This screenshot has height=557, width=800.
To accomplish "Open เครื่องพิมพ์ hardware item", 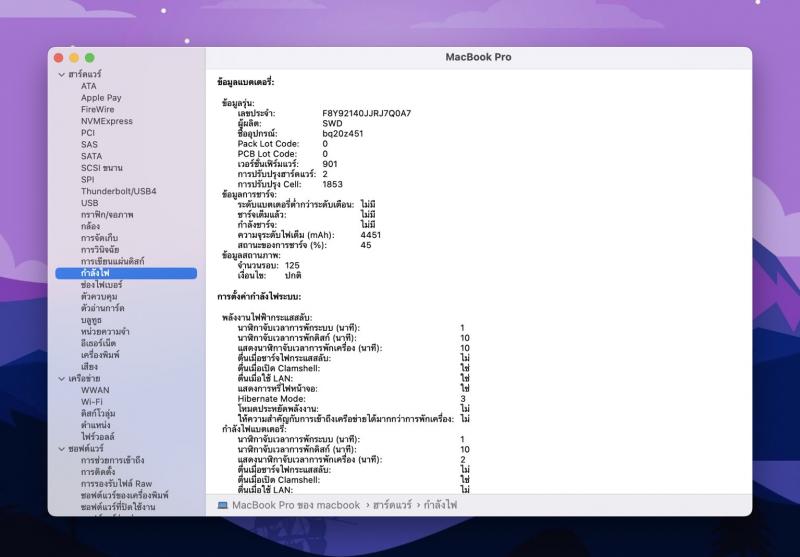I will click(100, 355).
